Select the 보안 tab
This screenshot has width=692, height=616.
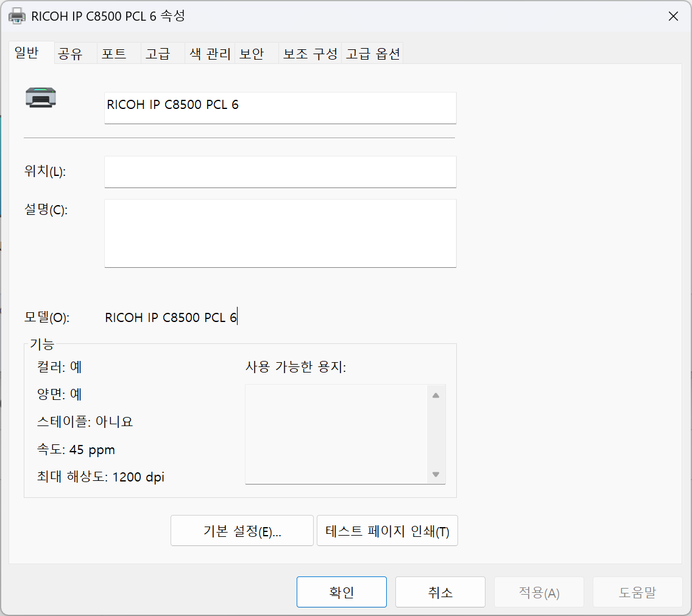pyautogui.click(x=256, y=54)
